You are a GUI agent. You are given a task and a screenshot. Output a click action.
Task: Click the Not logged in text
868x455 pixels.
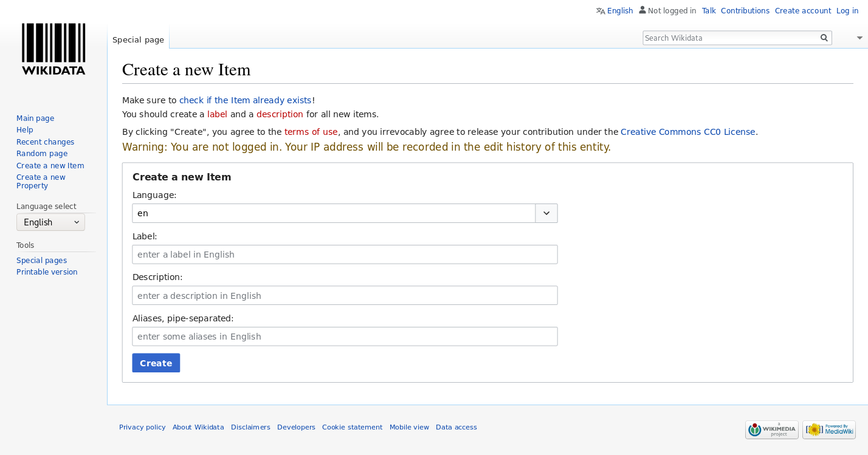[x=672, y=11]
